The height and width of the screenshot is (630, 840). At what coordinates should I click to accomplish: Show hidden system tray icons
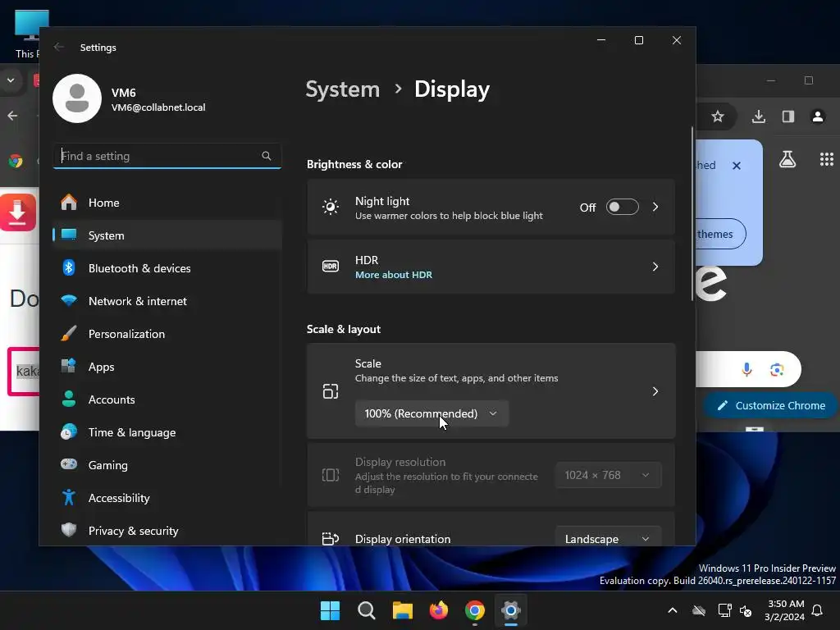coord(673,610)
